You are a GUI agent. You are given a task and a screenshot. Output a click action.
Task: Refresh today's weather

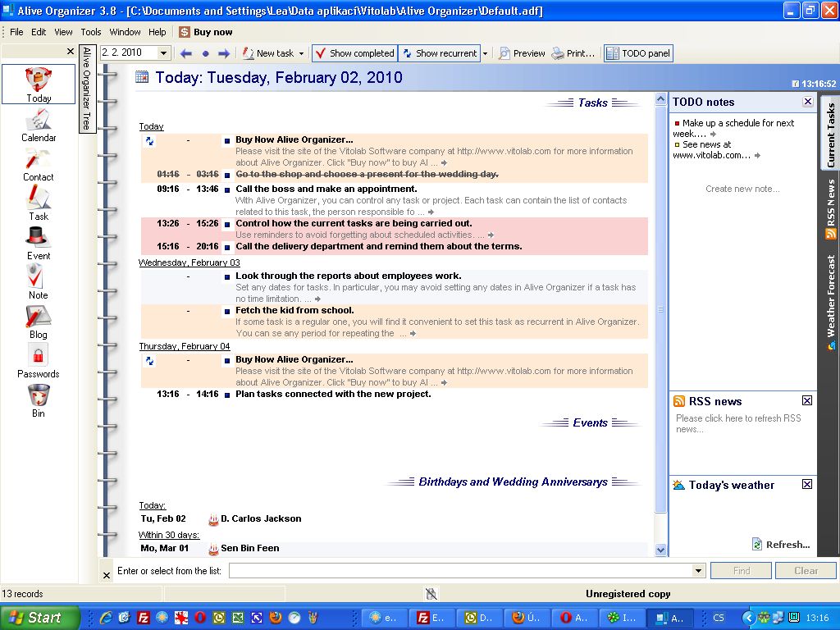[x=781, y=545]
